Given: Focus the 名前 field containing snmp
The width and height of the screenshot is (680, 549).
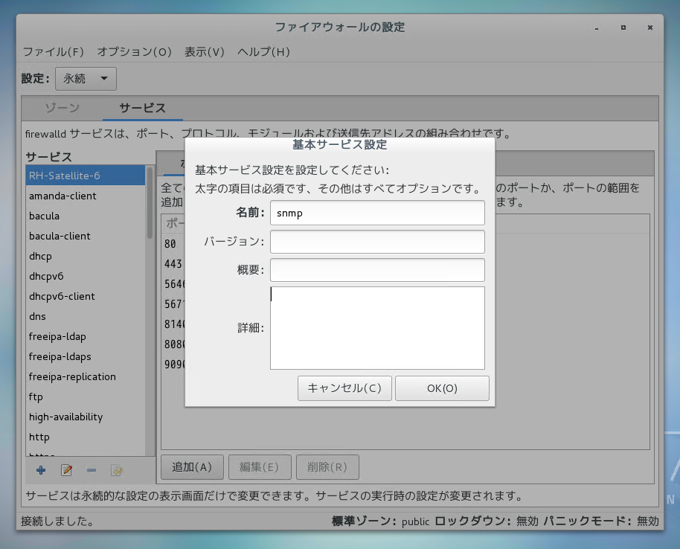Looking at the screenshot, I should coord(377,213).
